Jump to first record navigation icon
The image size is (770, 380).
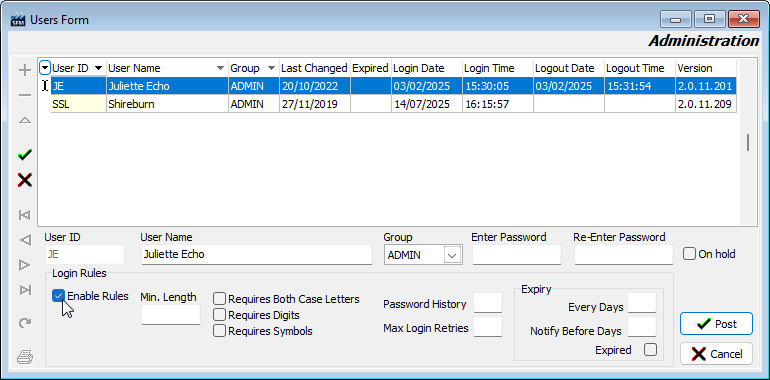pos(25,215)
